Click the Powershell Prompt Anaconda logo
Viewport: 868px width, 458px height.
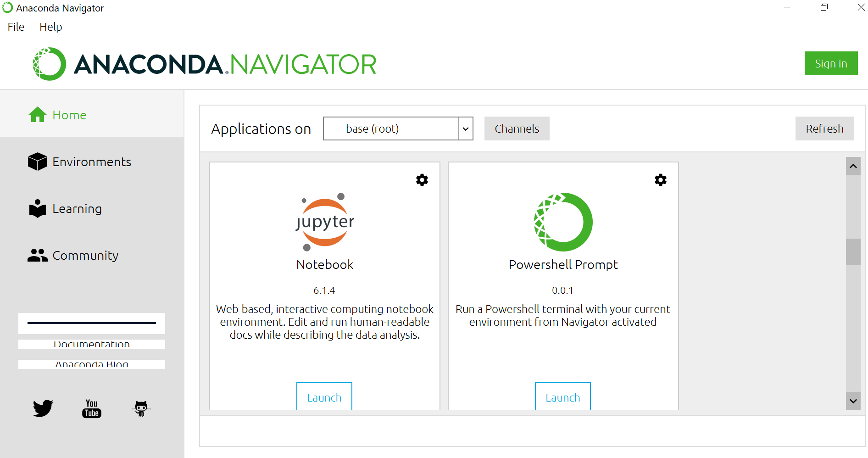click(x=563, y=222)
